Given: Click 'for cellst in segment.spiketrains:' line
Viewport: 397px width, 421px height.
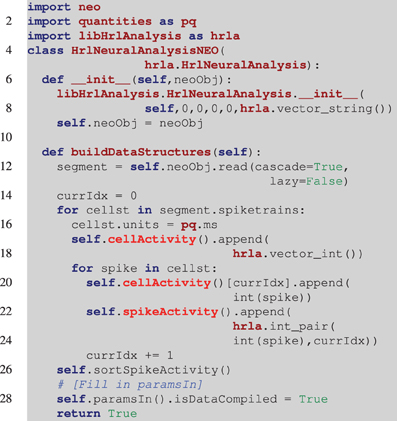Looking at the screenshot, I should click(181, 210).
